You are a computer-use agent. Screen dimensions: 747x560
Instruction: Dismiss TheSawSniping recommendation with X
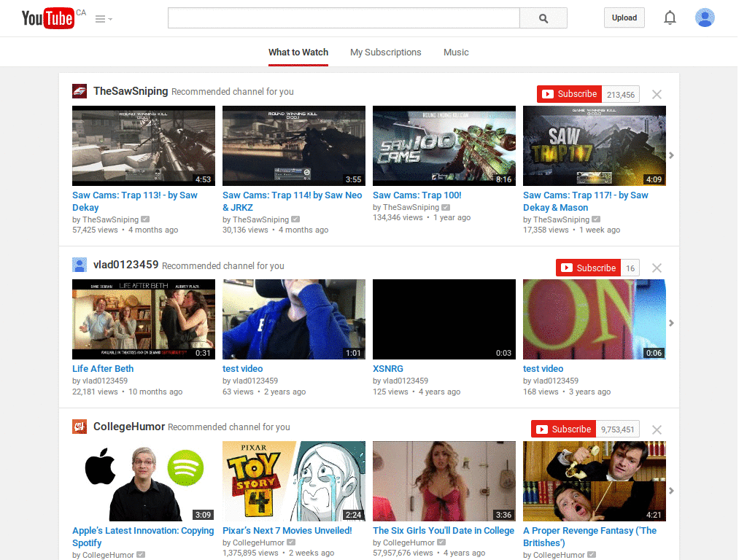pyautogui.click(x=657, y=94)
